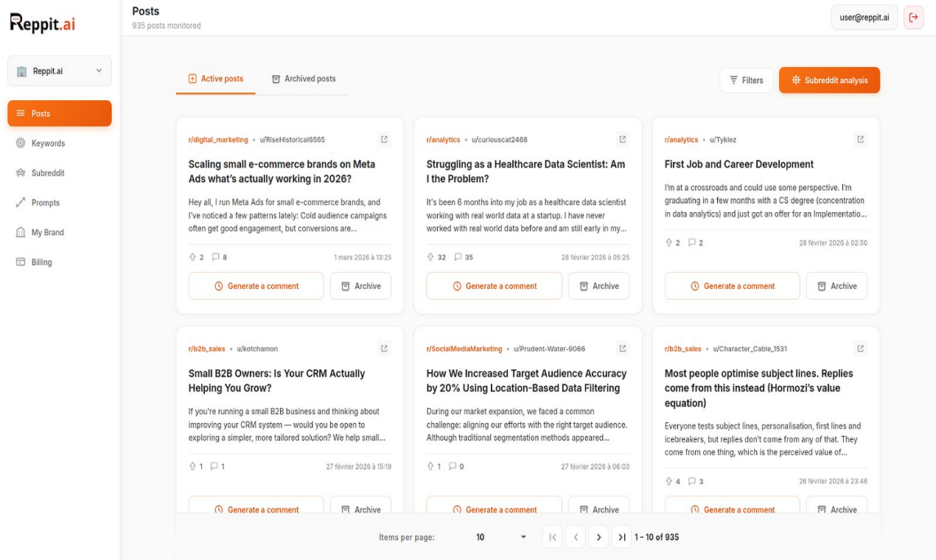Go to the next page of posts
936x560 pixels.
(x=598, y=537)
